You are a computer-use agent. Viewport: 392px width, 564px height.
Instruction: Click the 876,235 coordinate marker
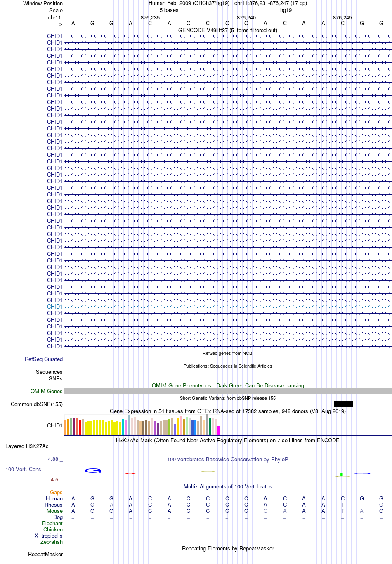(x=150, y=17)
